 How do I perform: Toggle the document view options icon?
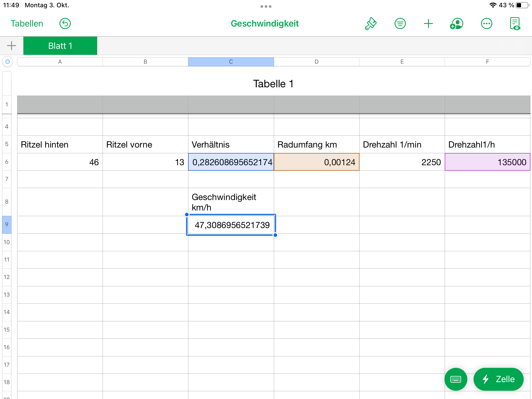point(515,24)
